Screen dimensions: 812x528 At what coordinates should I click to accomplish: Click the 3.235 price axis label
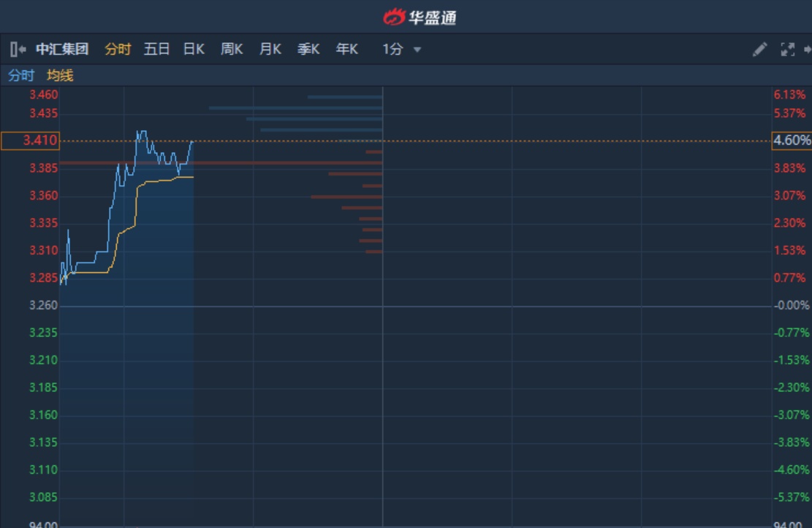44,333
